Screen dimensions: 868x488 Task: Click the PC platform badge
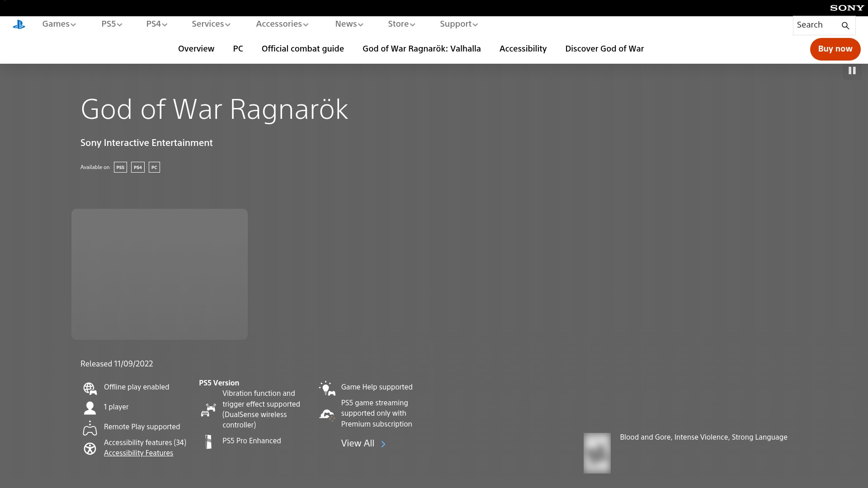click(154, 167)
